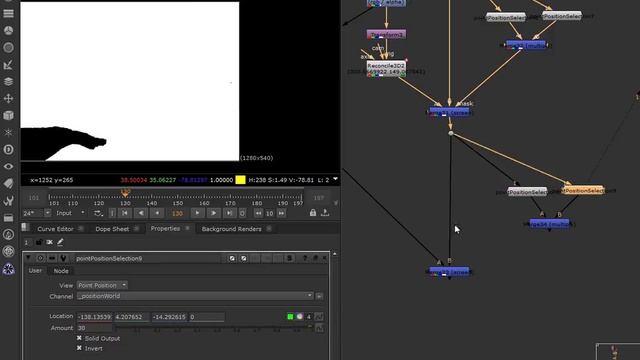This screenshot has height=360, width=640.
Task: Click the Amount value field showing 30
Action: pos(94,328)
